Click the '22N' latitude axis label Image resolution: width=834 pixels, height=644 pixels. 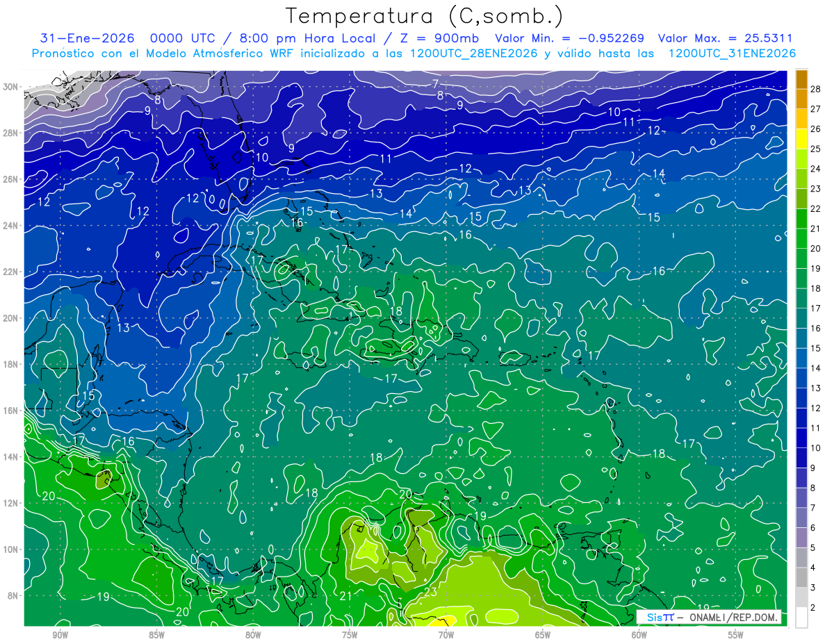[x=11, y=272]
